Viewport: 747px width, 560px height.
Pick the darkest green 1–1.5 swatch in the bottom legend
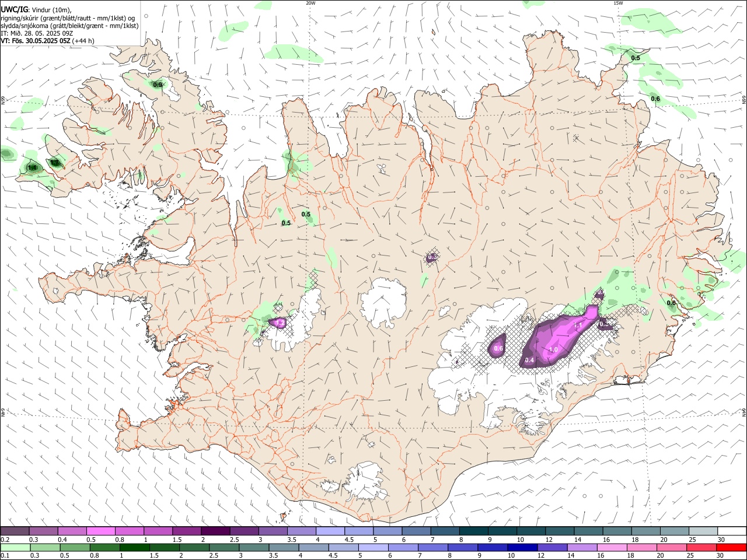click(x=134, y=547)
